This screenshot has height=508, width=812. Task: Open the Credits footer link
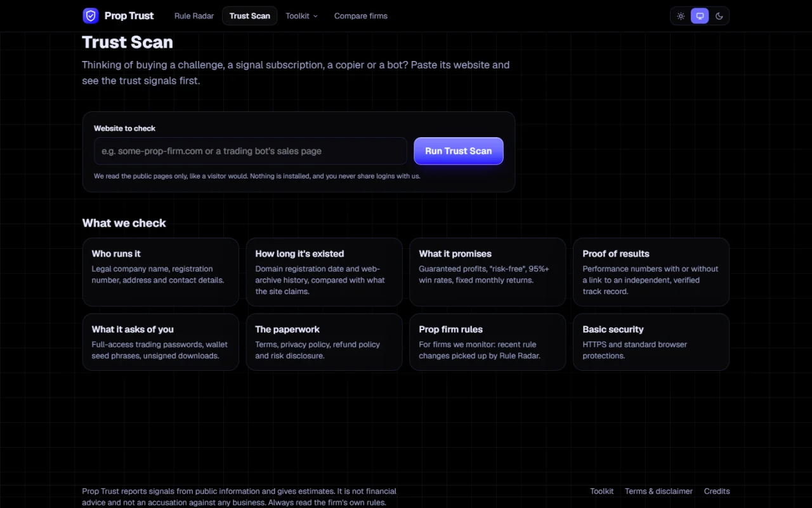[x=717, y=491]
